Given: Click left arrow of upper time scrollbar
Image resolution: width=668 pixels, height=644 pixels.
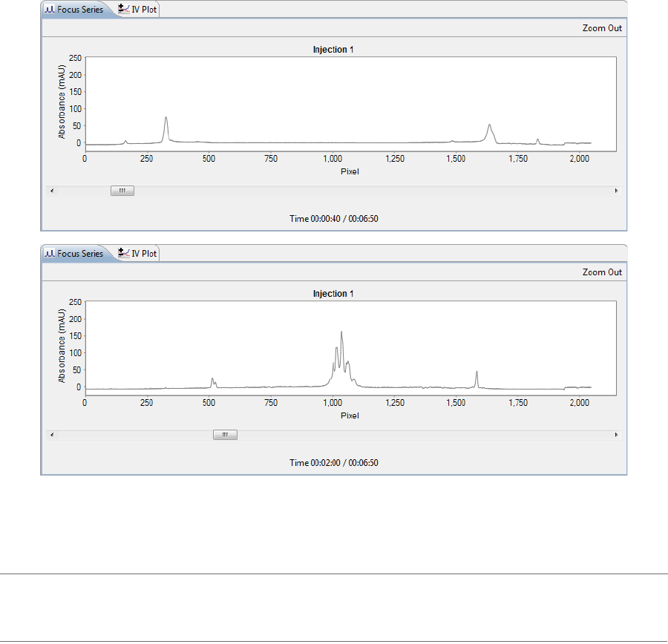Looking at the screenshot, I should tap(52, 191).
